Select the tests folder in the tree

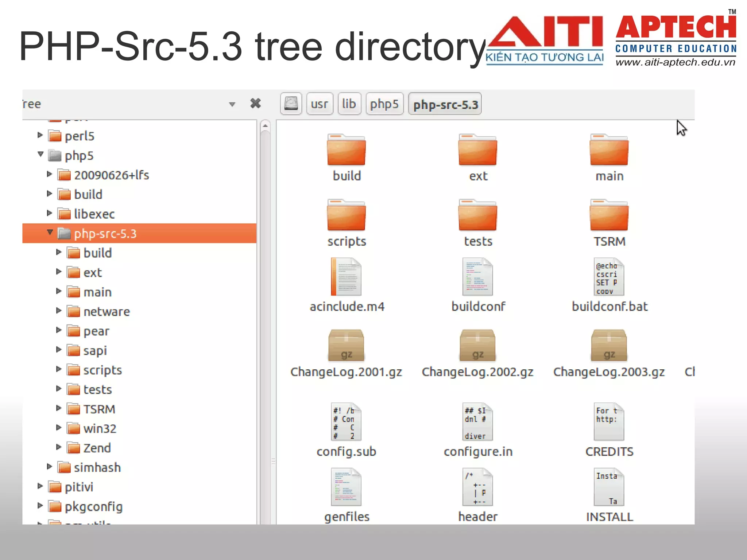click(x=89, y=389)
